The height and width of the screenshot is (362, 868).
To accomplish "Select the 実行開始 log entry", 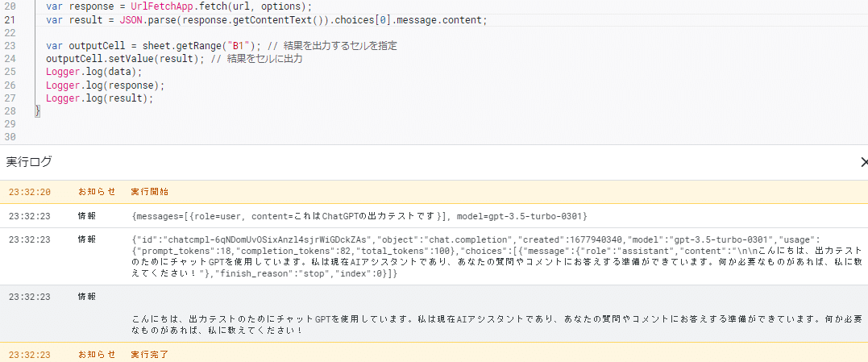I will pos(434,192).
